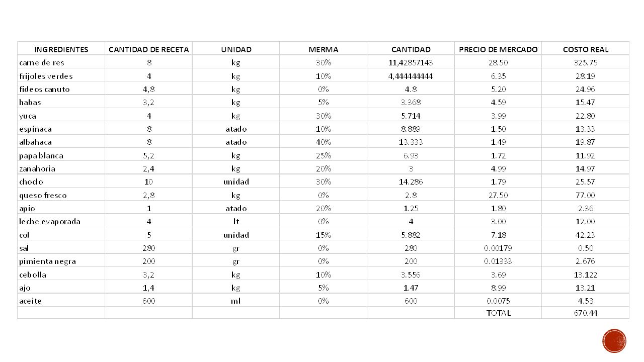Select the PRECIO DE MERCADO header

pyautogui.click(x=498, y=49)
